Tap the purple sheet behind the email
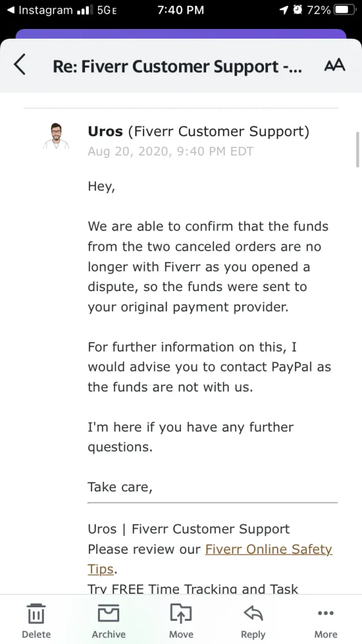The width and height of the screenshot is (362, 644). click(x=181, y=33)
